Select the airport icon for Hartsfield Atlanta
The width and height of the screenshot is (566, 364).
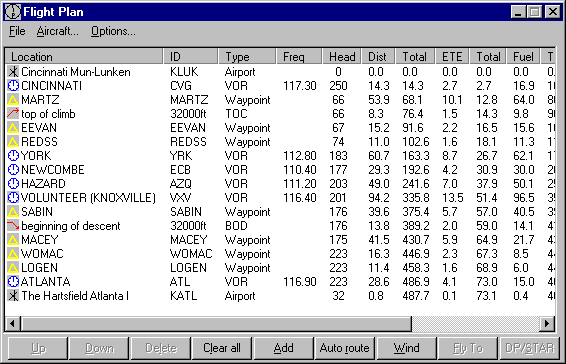tap(13, 296)
